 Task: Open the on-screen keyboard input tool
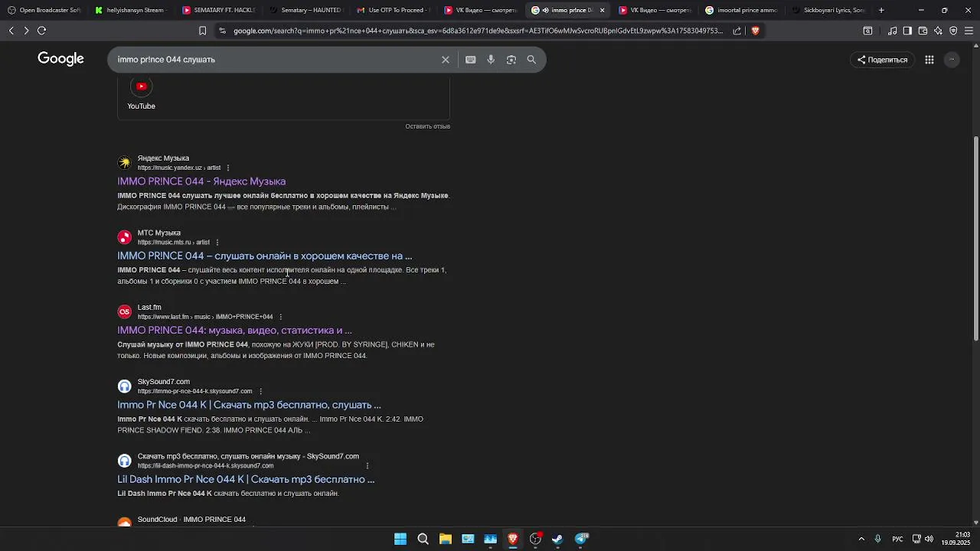click(471, 60)
